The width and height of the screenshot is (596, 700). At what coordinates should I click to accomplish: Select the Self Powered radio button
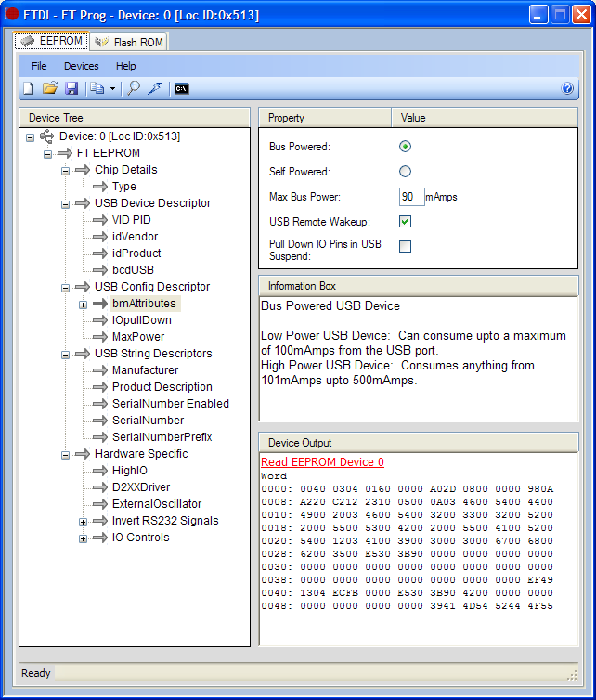(405, 172)
